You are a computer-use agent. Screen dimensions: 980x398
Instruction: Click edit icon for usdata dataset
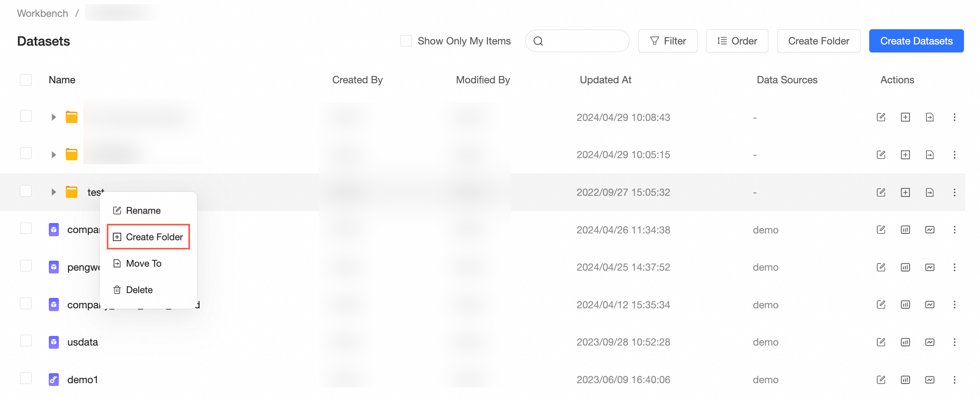(881, 342)
